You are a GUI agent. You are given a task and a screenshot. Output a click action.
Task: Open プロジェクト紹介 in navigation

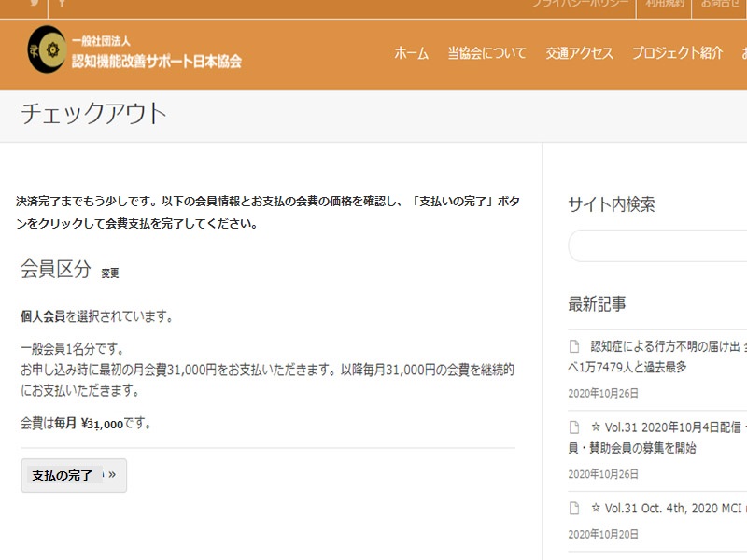coord(677,53)
